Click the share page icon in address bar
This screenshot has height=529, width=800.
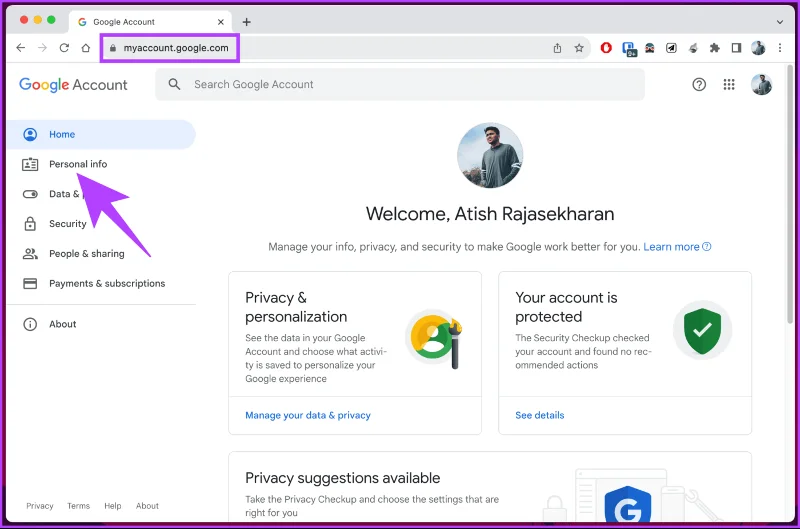557,48
